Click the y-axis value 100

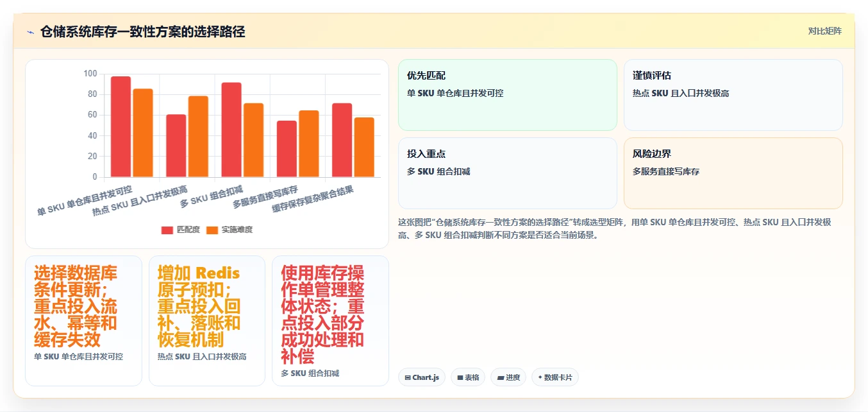click(x=90, y=74)
